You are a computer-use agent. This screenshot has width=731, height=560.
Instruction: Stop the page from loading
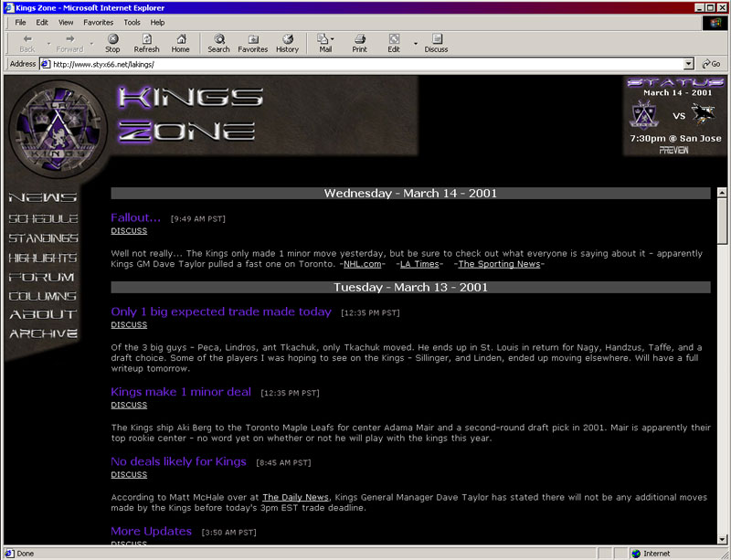112,43
